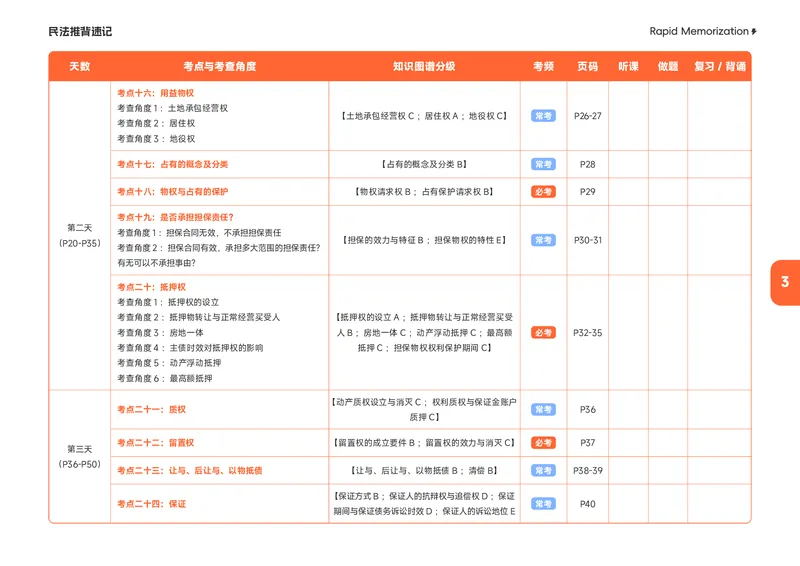Image resolution: width=800 pixels, height=566 pixels.
Task: Select the 天数 column header
Action: point(80,66)
